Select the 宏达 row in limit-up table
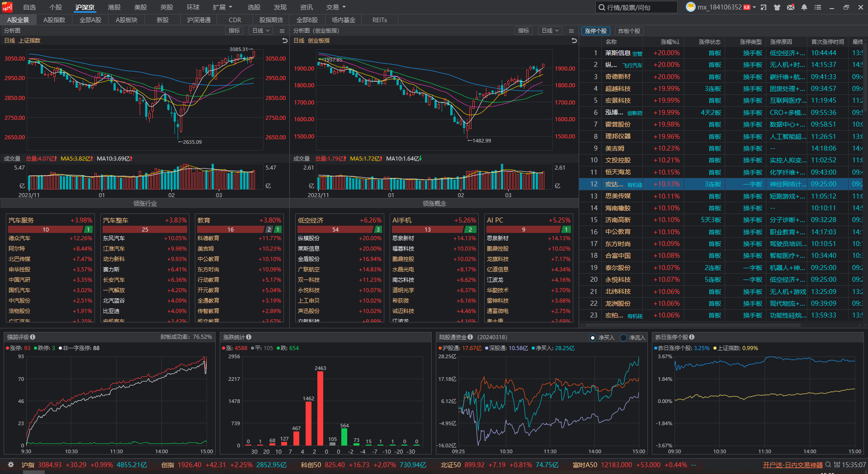The width and height of the screenshot is (868, 474). [x=722, y=184]
